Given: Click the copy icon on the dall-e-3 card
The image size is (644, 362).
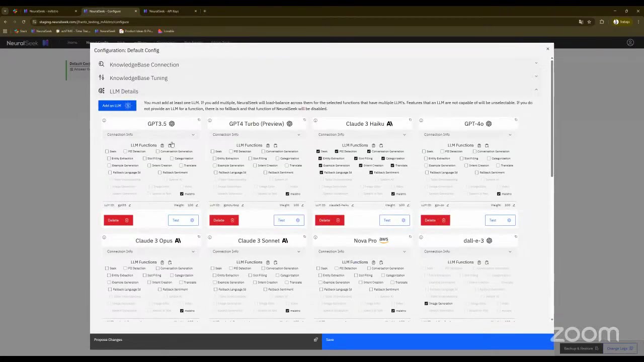Looking at the screenshot, I should [x=516, y=237].
